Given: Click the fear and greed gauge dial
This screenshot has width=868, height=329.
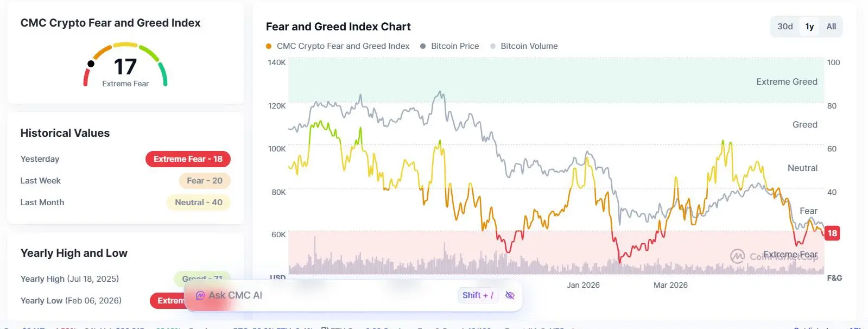Looking at the screenshot, I should coord(125,65).
